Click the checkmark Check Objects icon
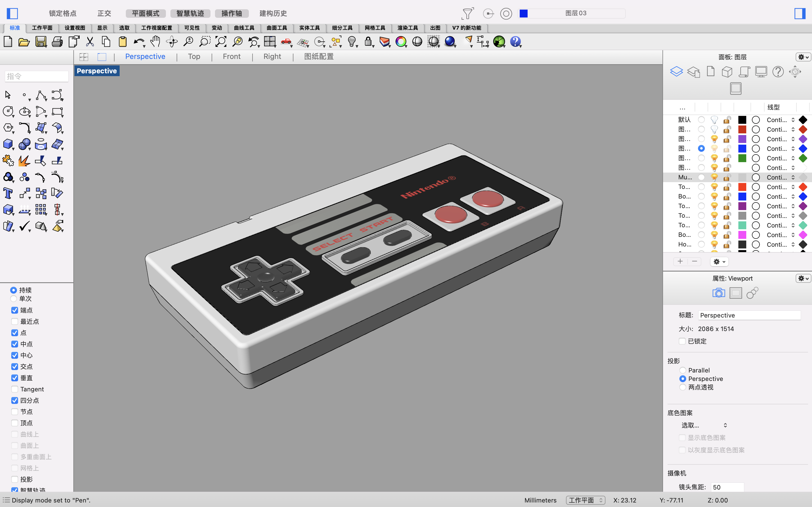 pyautogui.click(x=25, y=226)
